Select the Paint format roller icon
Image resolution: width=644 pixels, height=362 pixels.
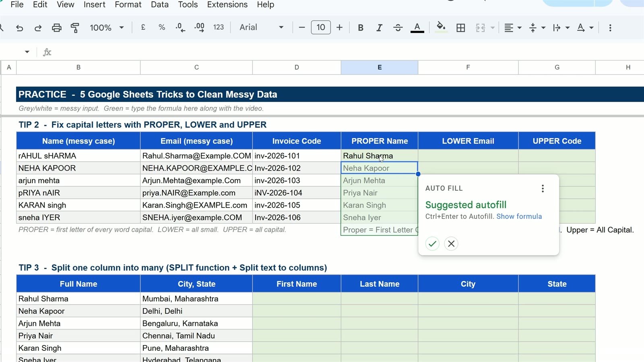point(75,28)
